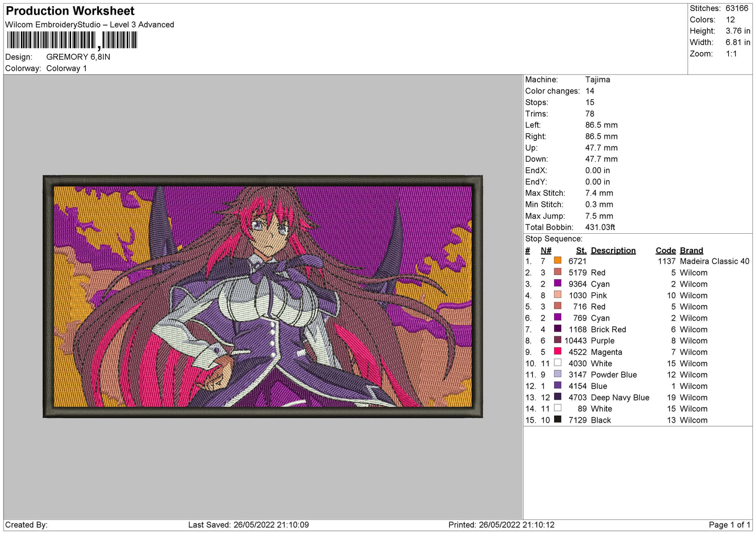
Task: Click the Purple color swatch for stop 8
Action: pos(558,340)
